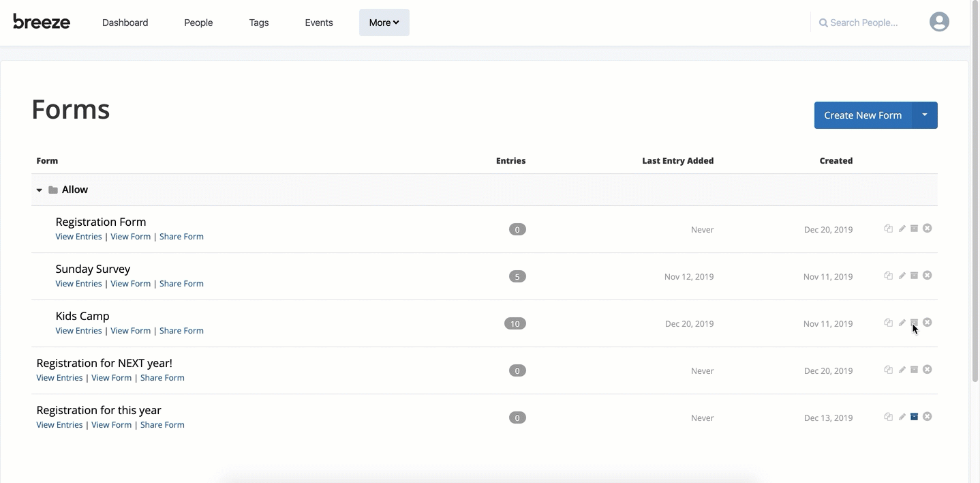The width and height of the screenshot is (980, 483).
Task: Share the Kids Camp form
Action: (x=181, y=330)
